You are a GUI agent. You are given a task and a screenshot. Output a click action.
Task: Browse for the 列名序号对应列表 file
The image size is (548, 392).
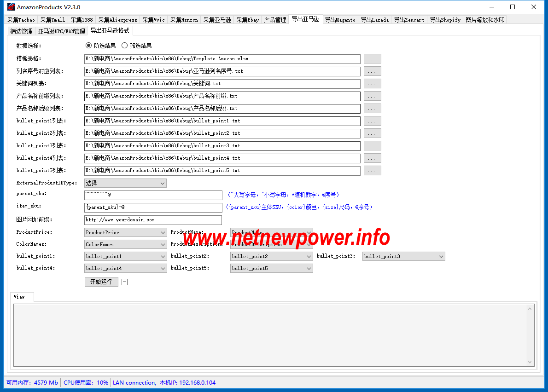372,71
